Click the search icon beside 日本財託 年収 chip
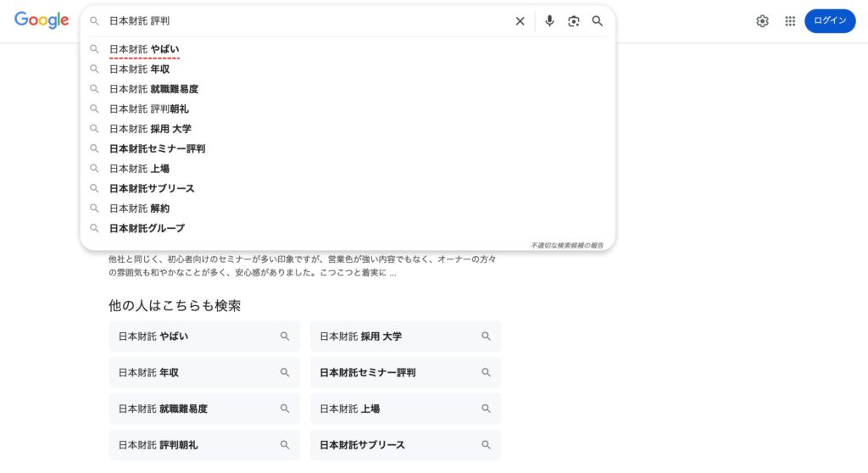This screenshot has width=868, height=473. (285, 373)
